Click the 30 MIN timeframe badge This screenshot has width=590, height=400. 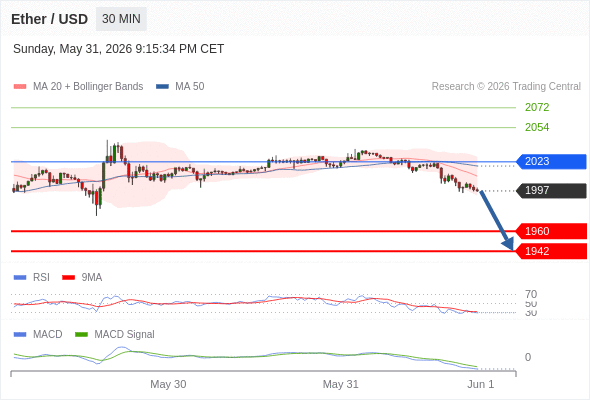121,19
